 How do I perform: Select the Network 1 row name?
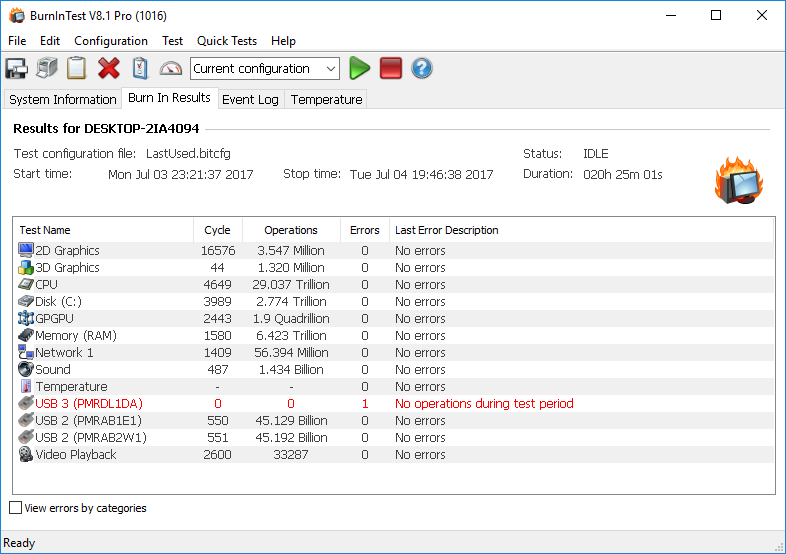coord(64,352)
